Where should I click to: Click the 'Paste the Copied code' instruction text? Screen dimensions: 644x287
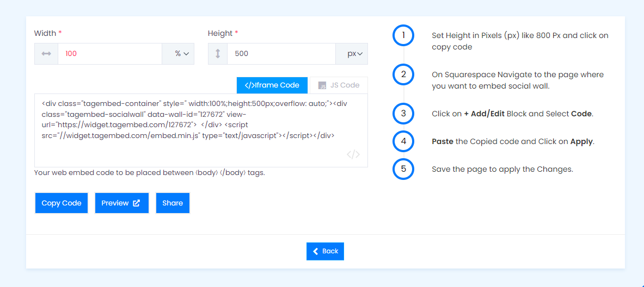513,142
